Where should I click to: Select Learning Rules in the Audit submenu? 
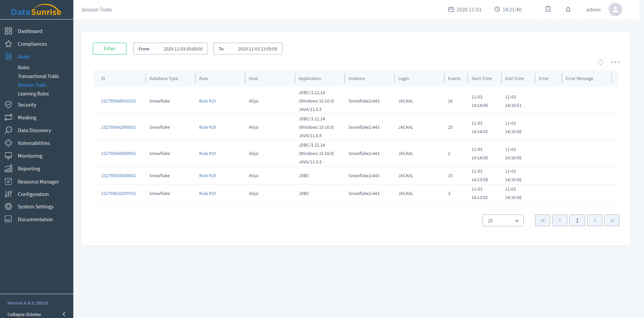pyautogui.click(x=33, y=94)
